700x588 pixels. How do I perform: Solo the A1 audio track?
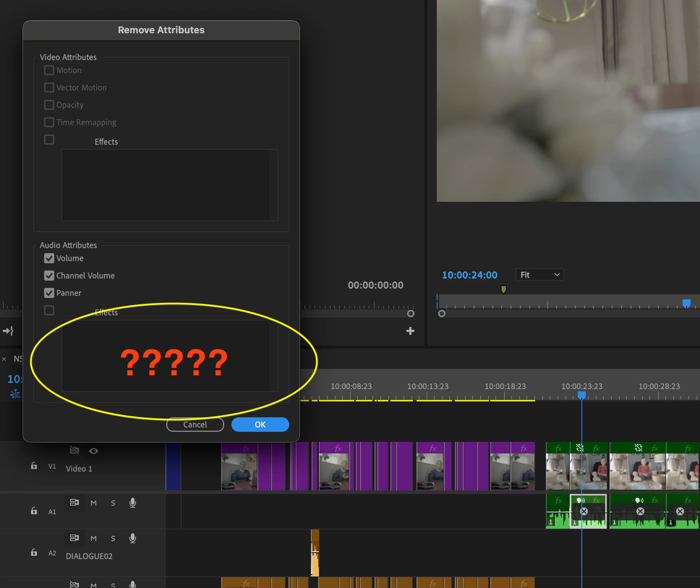click(113, 503)
